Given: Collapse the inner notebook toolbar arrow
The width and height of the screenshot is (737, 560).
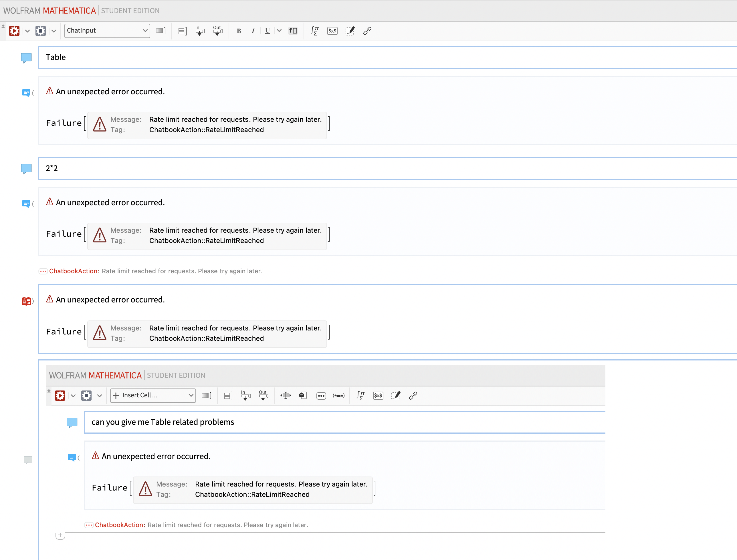Looking at the screenshot, I should tap(49, 391).
